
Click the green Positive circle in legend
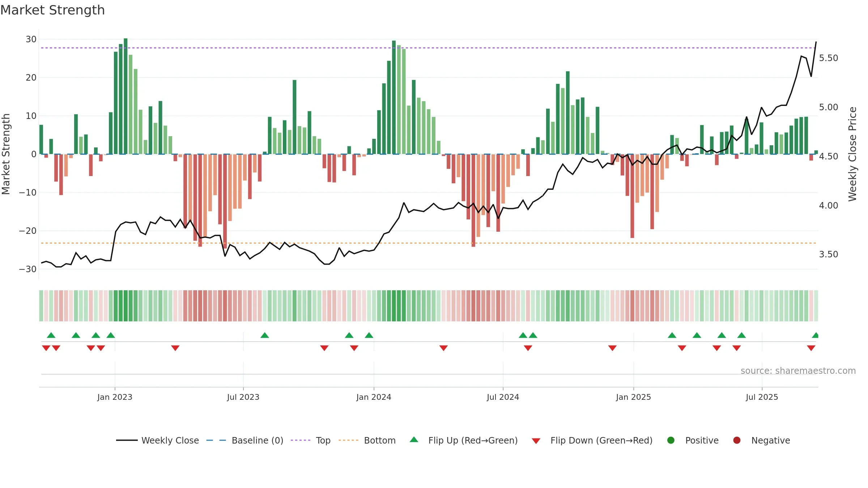point(671,440)
